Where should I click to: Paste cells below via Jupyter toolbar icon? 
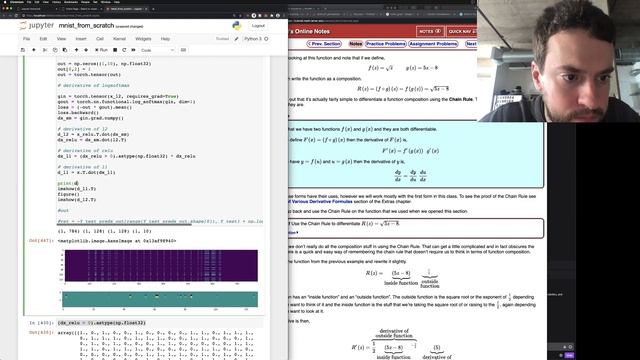click(x=64, y=50)
